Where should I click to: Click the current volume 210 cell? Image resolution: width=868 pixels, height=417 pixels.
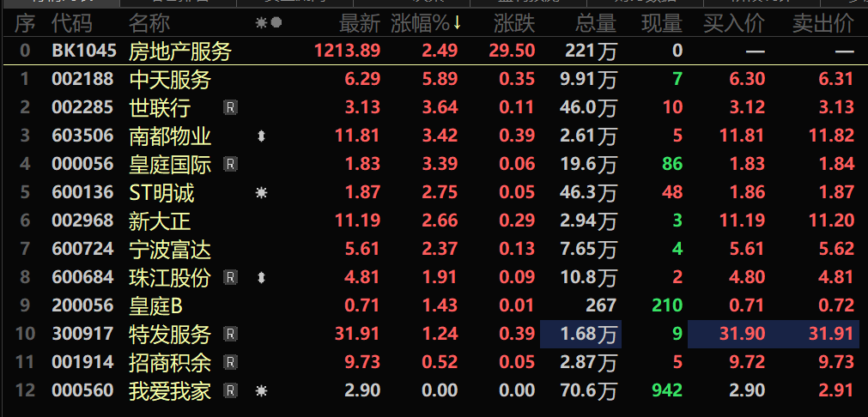667,305
